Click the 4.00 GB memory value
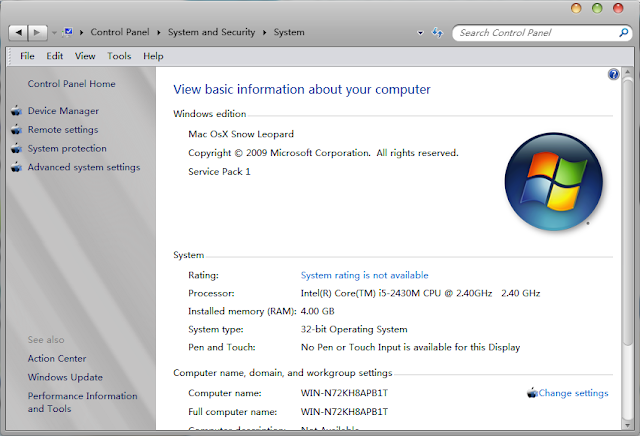Screen dimensions: 640x436 coord(318,311)
